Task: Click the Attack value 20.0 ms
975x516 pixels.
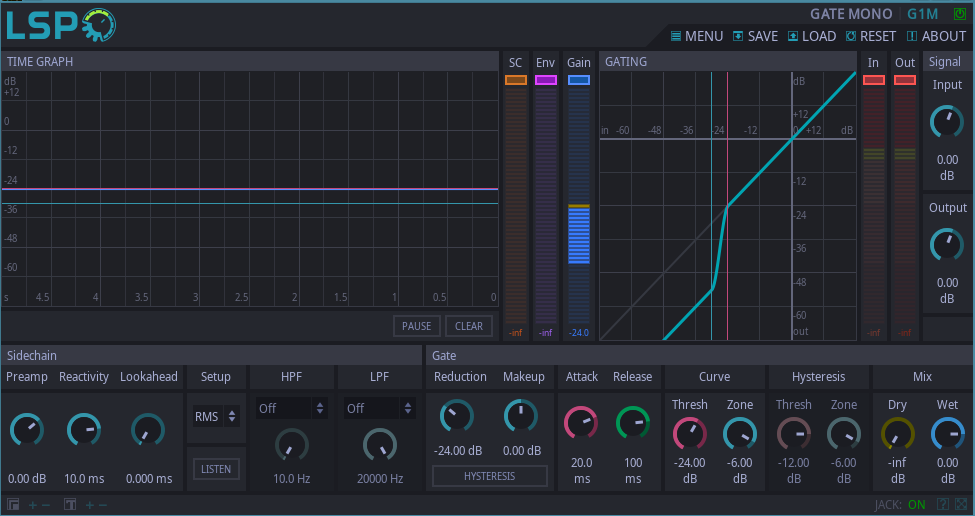Action: point(582,471)
